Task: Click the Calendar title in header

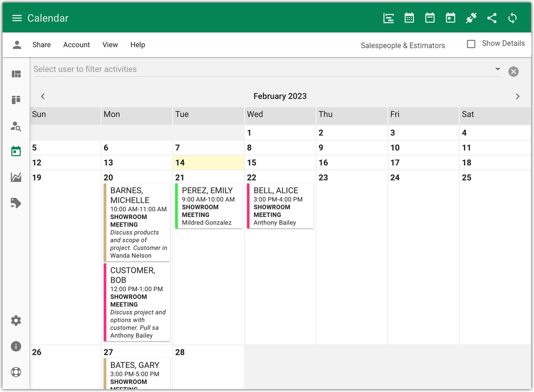Action: click(48, 18)
